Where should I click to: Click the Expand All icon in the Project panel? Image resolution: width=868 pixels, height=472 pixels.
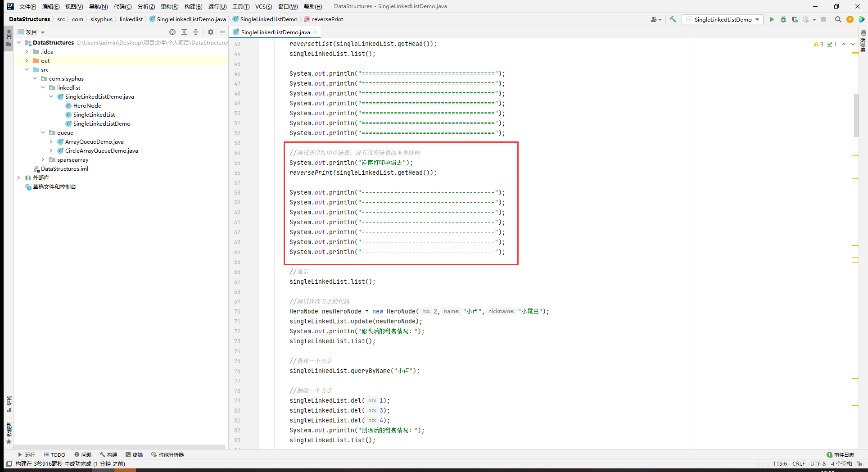[x=184, y=32]
